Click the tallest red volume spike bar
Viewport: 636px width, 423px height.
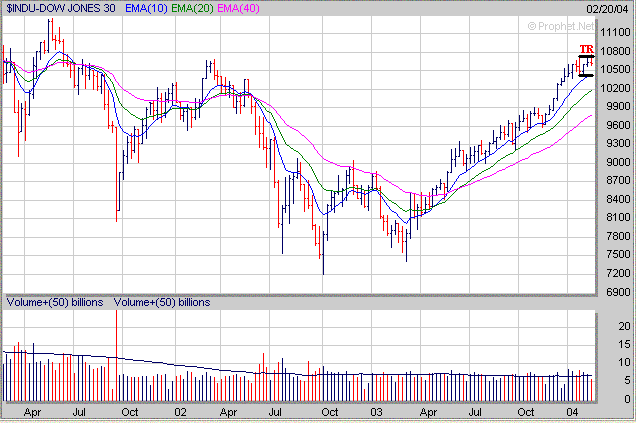click(116, 356)
